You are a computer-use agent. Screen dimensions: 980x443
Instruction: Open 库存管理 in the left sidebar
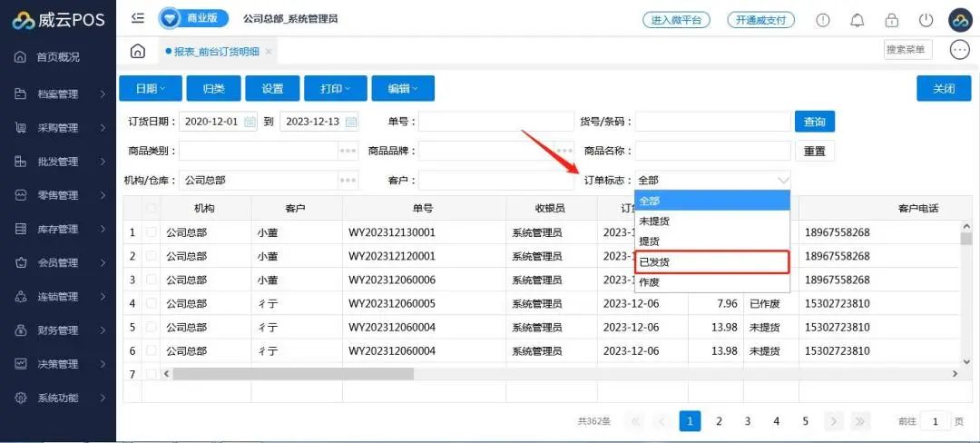coord(58,229)
